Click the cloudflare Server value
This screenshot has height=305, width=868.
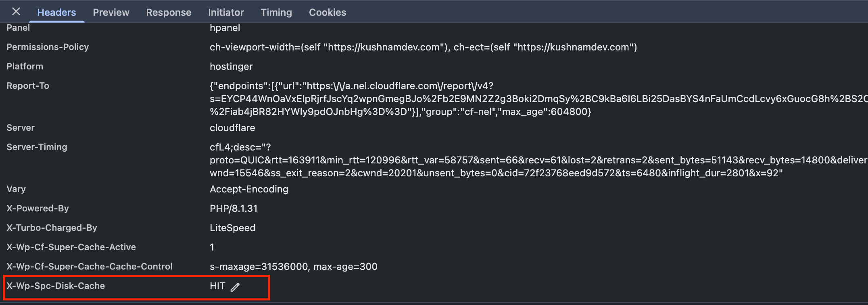[x=232, y=128]
